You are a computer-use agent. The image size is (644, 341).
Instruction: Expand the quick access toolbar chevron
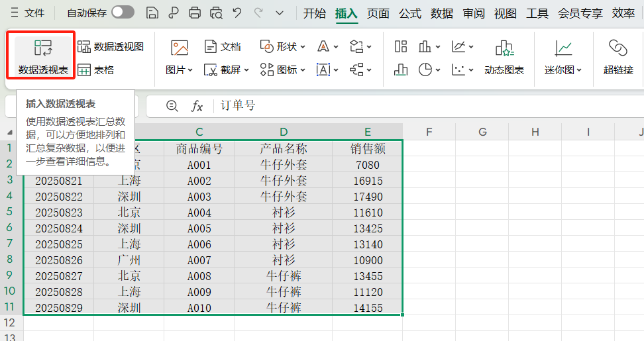[x=280, y=13]
